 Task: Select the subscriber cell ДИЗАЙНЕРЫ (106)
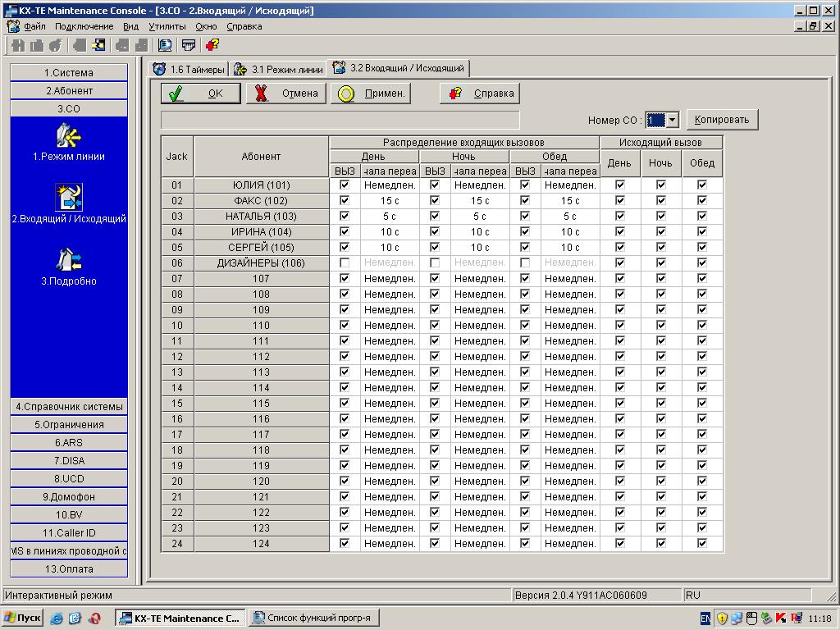pos(262,263)
